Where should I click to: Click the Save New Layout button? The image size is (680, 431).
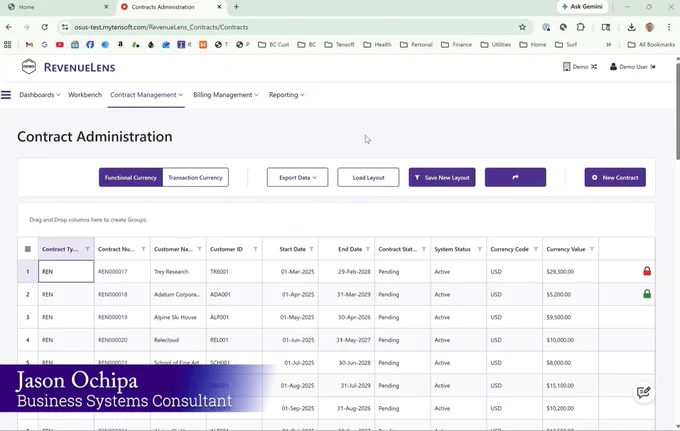[x=442, y=177]
